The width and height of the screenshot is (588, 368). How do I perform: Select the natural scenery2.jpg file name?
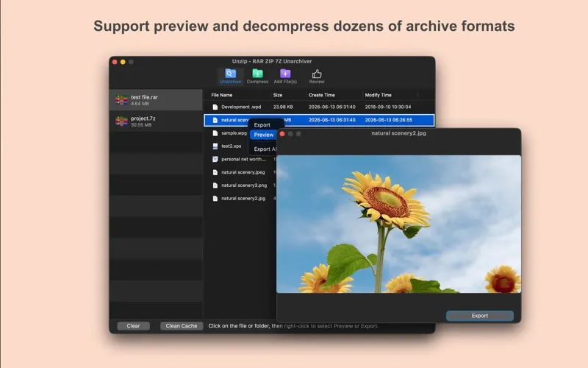pos(243,198)
